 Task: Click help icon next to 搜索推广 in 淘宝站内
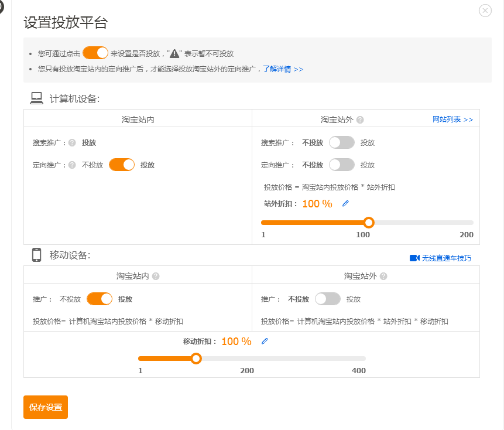click(72, 142)
